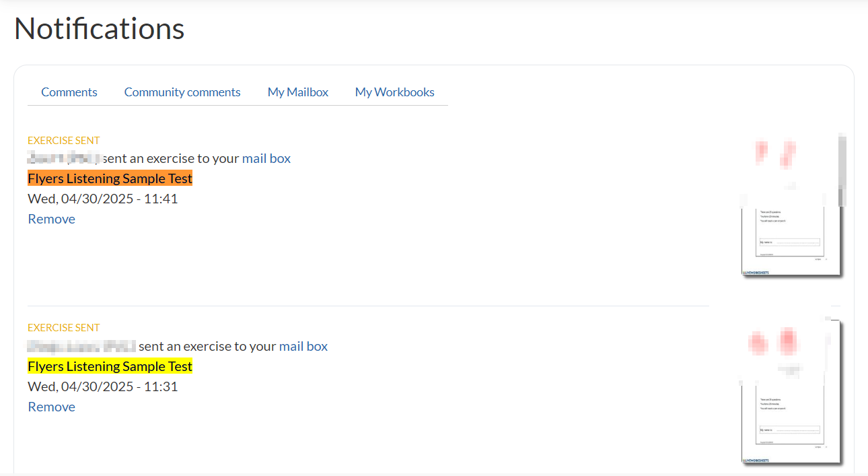Viewport: 868px width, 476px height.
Task: Click the mail box link in the 11:41 notification
Action: [266, 159]
